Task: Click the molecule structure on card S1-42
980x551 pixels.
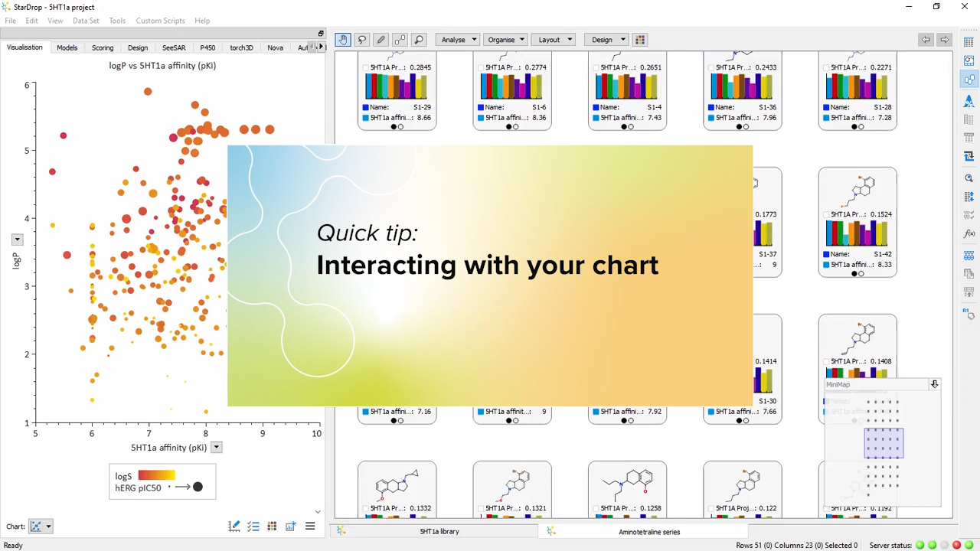Action: pyautogui.click(x=857, y=191)
